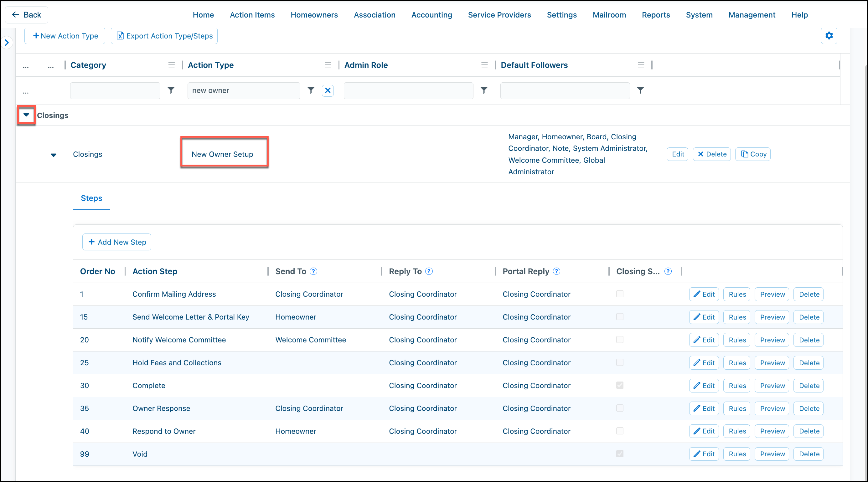Preview the Respond to Owner step
The height and width of the screenshot is (482, 868).
pyautogui.click(x=772, y=432)
